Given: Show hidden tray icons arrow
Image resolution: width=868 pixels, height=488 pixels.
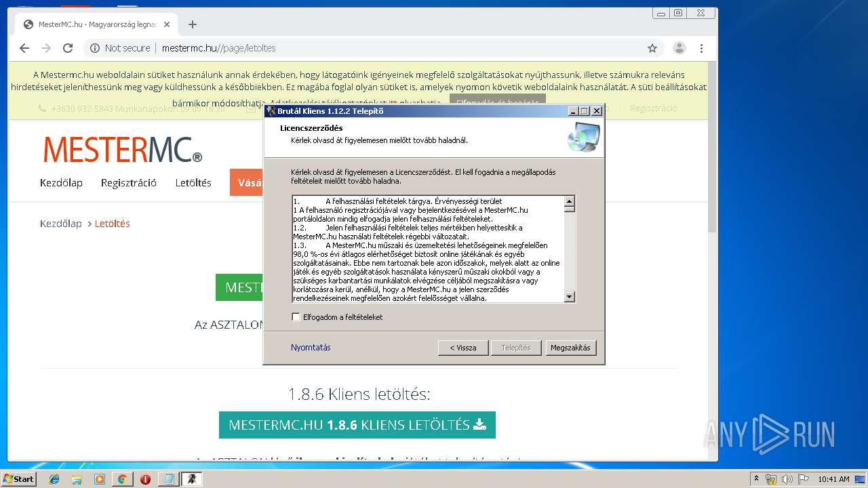Looking at the screenshot, I should coord(756,479).
